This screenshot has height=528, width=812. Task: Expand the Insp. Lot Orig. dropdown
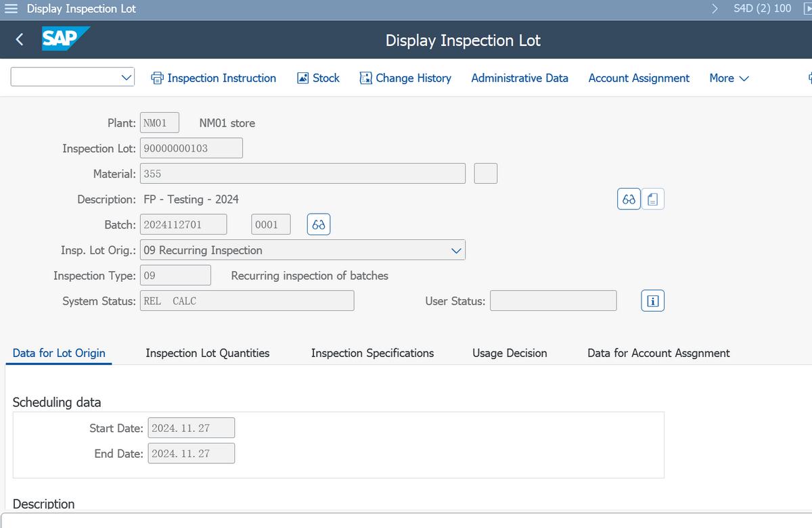coord(457,250)
